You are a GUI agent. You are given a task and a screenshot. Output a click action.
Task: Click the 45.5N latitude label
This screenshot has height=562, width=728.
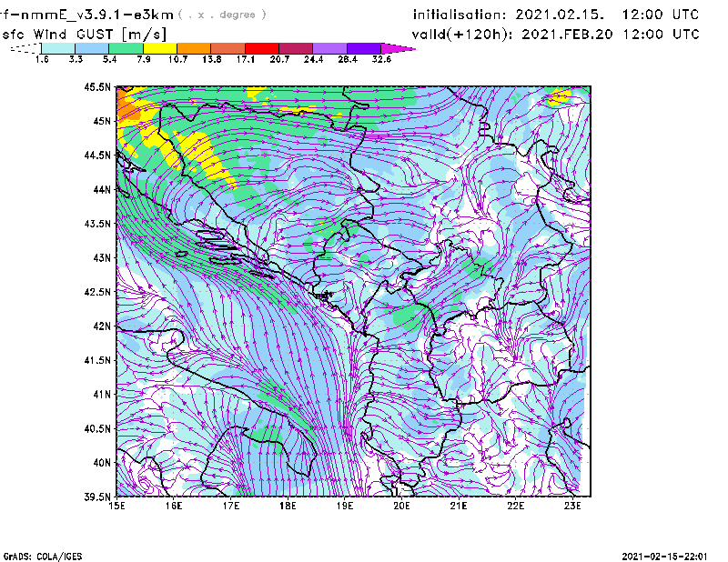97,86
